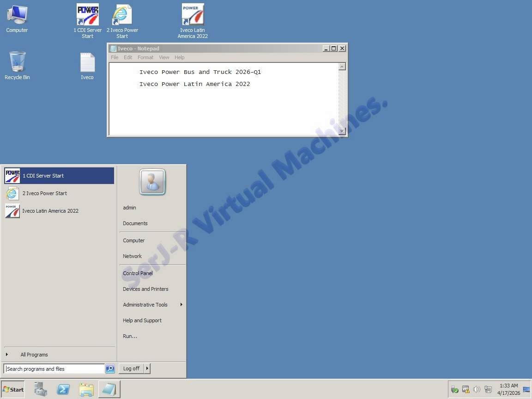This screenshot has width=532, height=399.
Task: Launch Iveco Latin America 2022 from the Start menu
Action: pyautogui.click(x=50, y=211)
